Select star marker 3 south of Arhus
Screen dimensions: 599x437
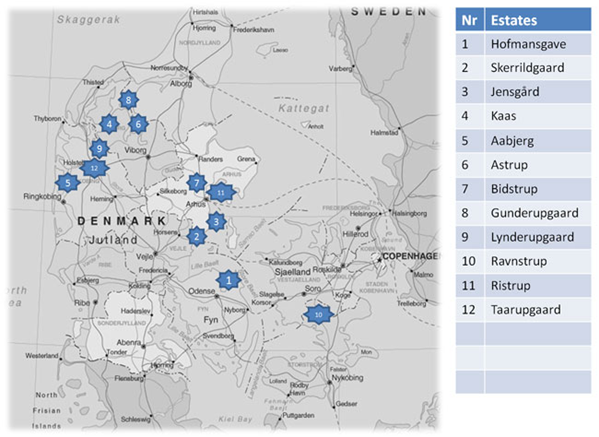click(216, 221)
